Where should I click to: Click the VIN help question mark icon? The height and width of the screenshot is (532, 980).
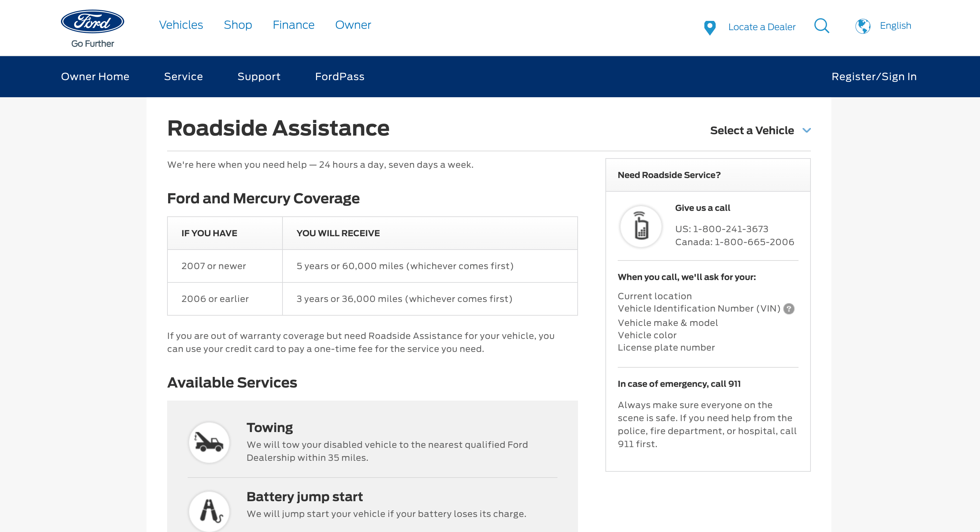click(789, 309)
